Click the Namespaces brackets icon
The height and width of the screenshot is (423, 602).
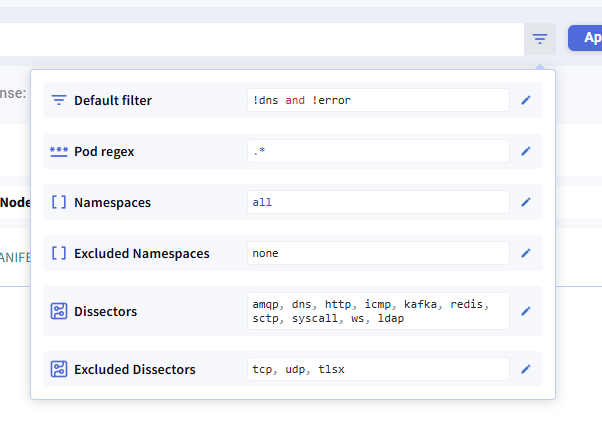[x=59, y=202]
